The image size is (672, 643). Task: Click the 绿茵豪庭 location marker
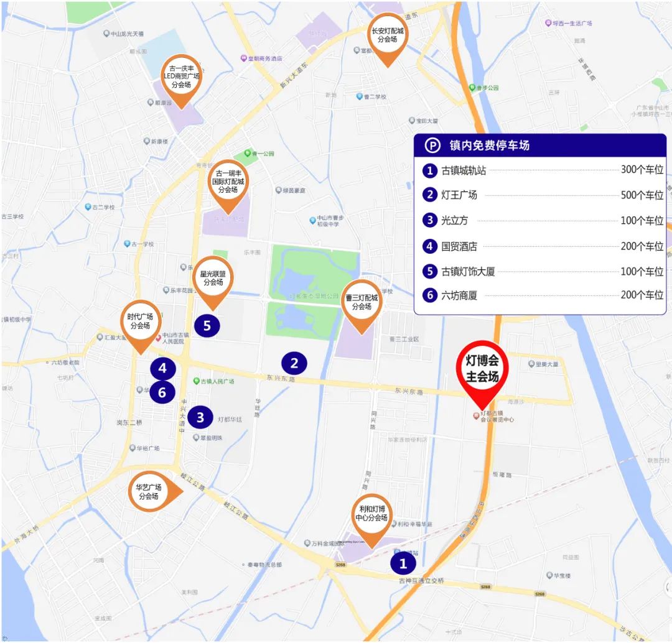(279, 190)
